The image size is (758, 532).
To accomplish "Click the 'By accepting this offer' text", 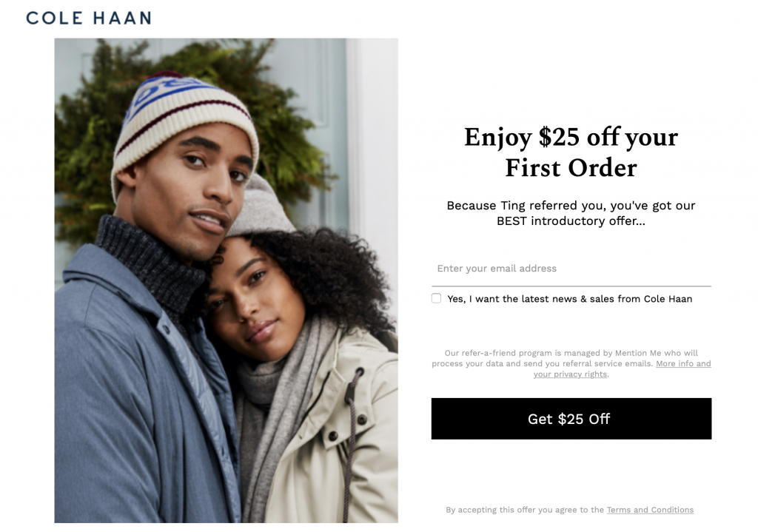I will 525,510.
